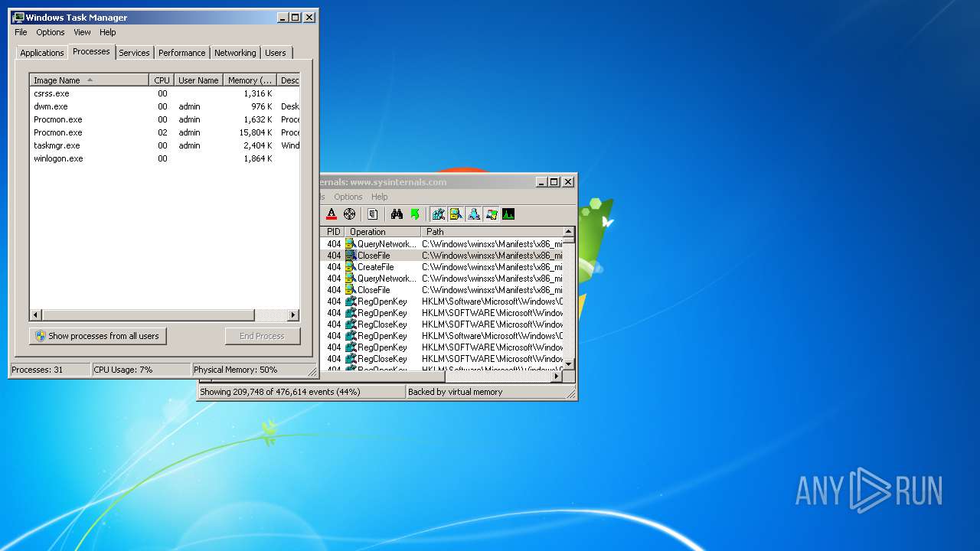Open the Highlight tool in Process Monitor
Screen dimensions: 980x551
[x=332, y=214]
